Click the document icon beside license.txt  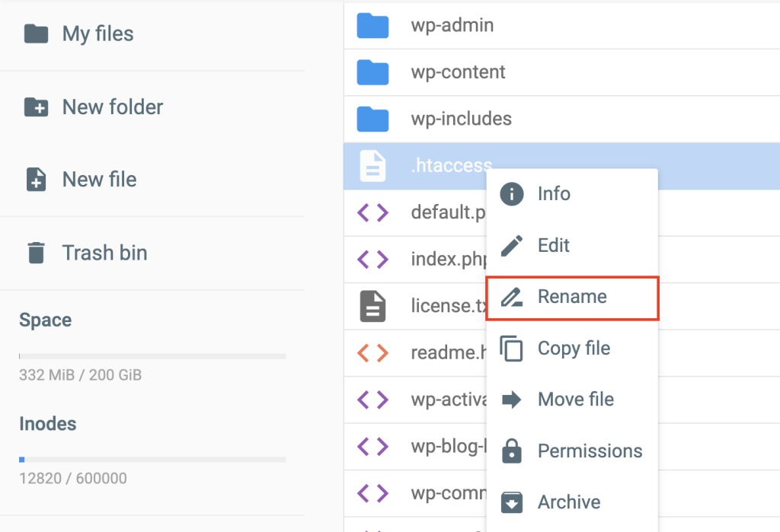(372, 306)
